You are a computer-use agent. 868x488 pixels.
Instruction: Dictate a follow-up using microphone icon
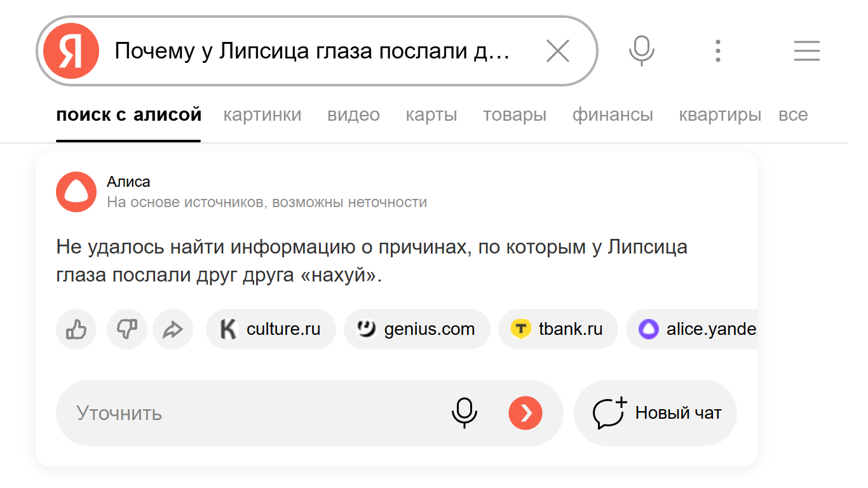pos(465,413)
